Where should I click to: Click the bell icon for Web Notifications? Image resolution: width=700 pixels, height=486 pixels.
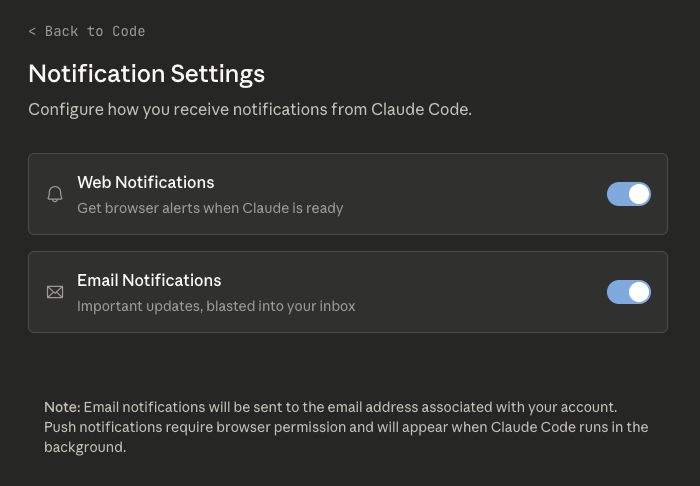click(x=55, y=194)
